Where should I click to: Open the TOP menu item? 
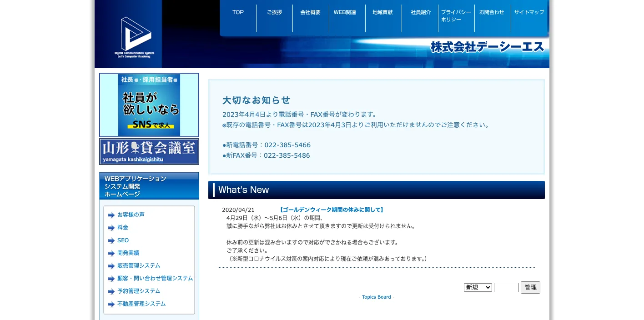(238, 12)
